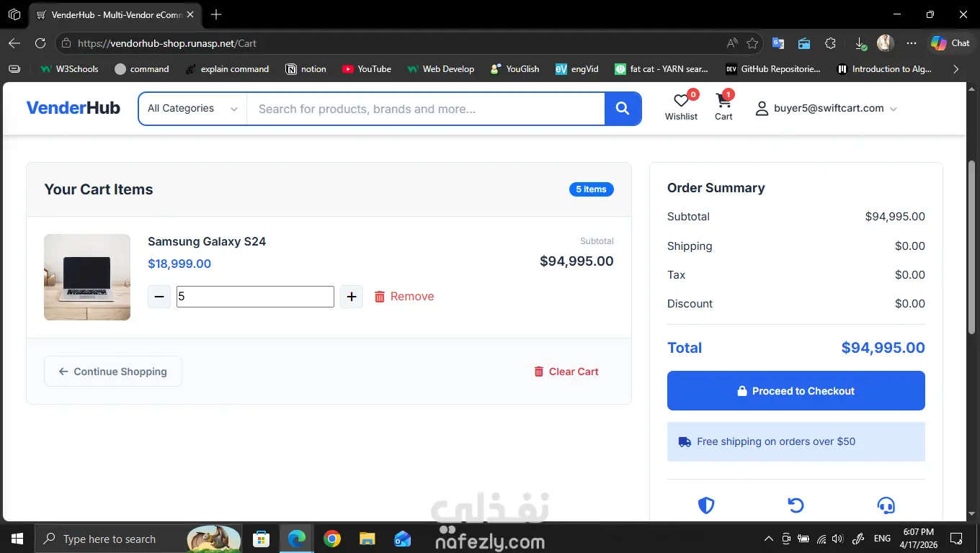Refresh the VenderHub cart page
The width and height of the screenshot is (980, 553).
pyautogui.click(x=40, y=43)
